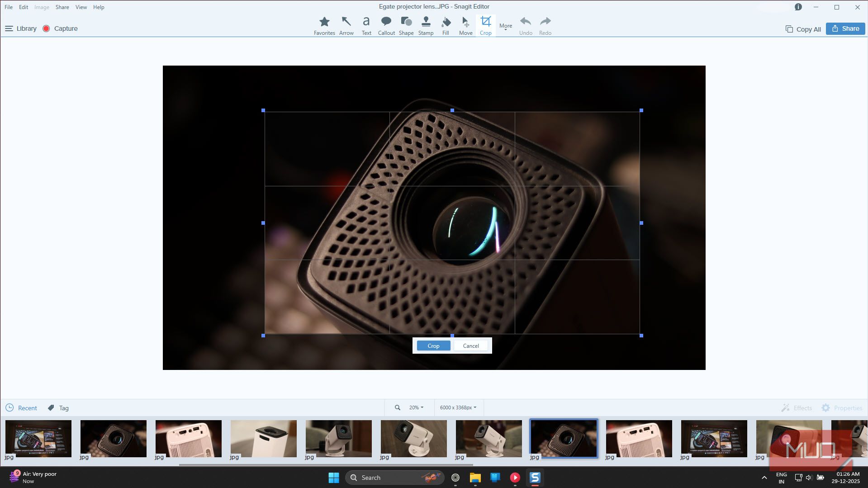Open the Help menu
868x488 pixels.
point(99,7)
